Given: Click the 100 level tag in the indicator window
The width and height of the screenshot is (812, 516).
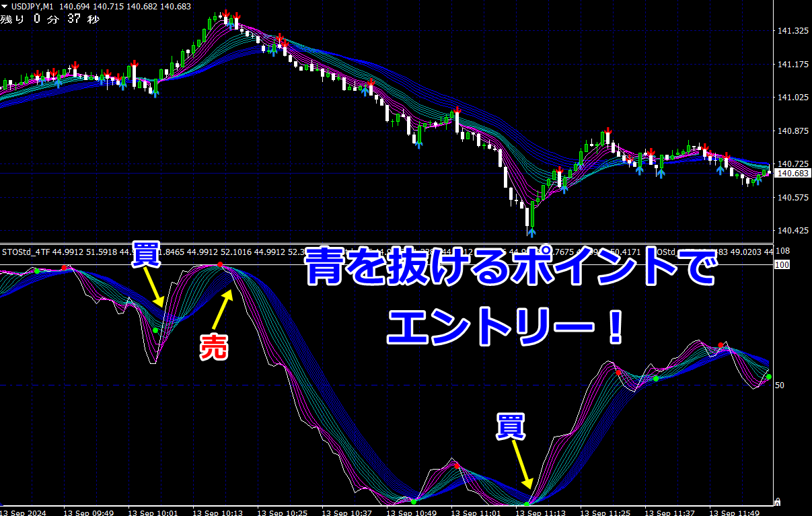Looking at the screenshot, I should [x=783, y=264].
